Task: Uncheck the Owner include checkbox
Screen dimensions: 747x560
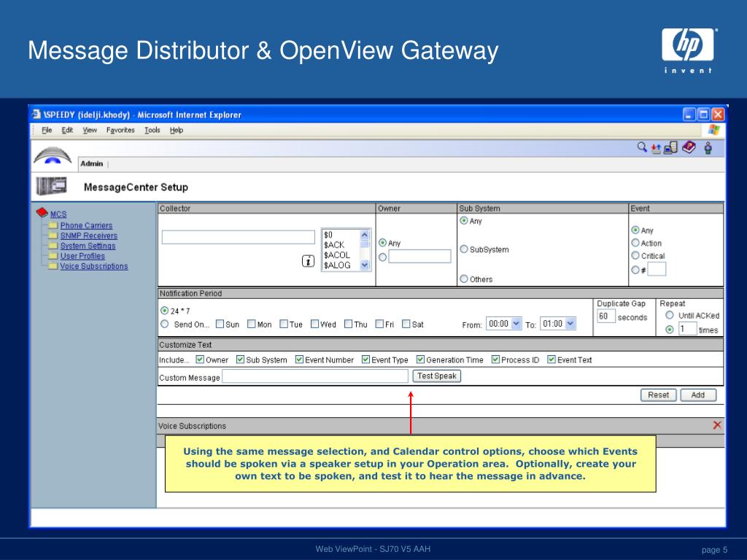Action: [200, 359]
